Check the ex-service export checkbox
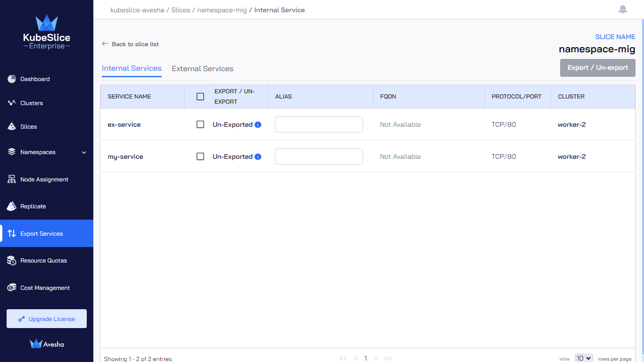This screenshot has height=362, width=644. point(200,124)
